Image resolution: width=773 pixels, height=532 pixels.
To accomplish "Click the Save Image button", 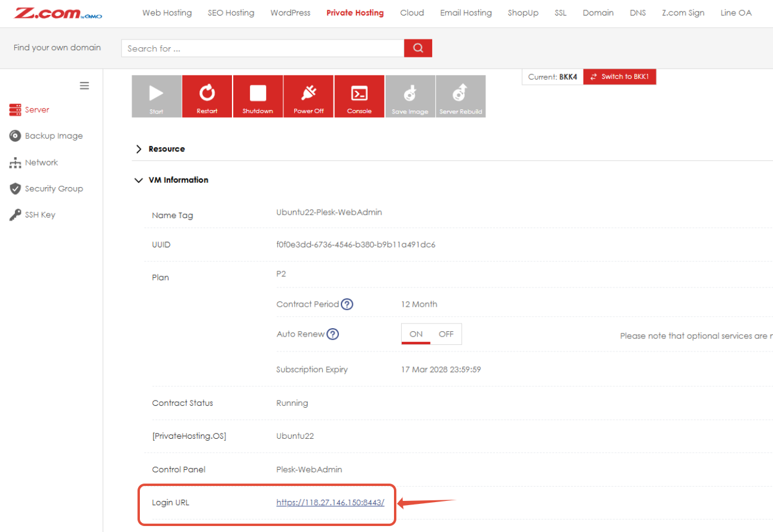I will click(x=410, y=96).
